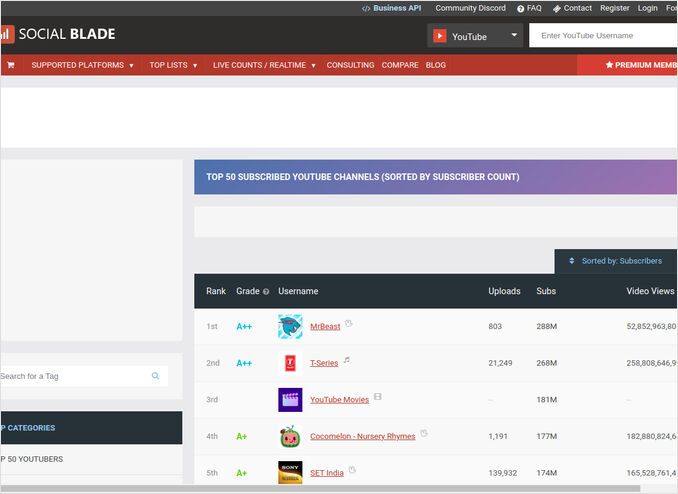Open MrBeast channel avatar thumbnail

click(x=290, y=326)
